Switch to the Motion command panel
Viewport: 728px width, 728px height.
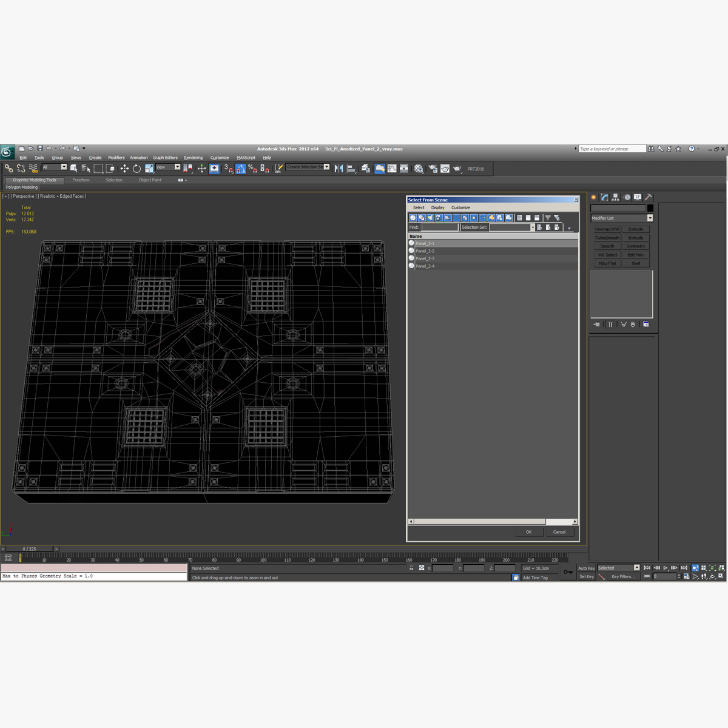(x=627, y=197)
